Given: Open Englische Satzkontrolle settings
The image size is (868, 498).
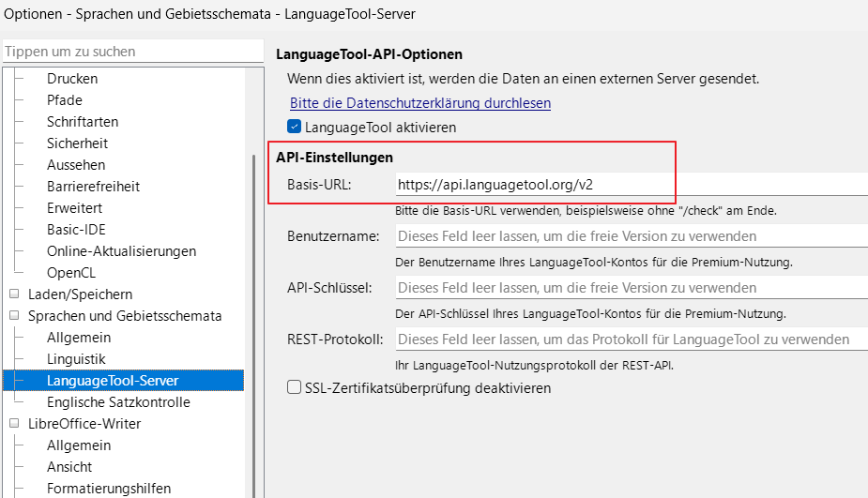Looking at the screenshot, I should click(118, 402).
